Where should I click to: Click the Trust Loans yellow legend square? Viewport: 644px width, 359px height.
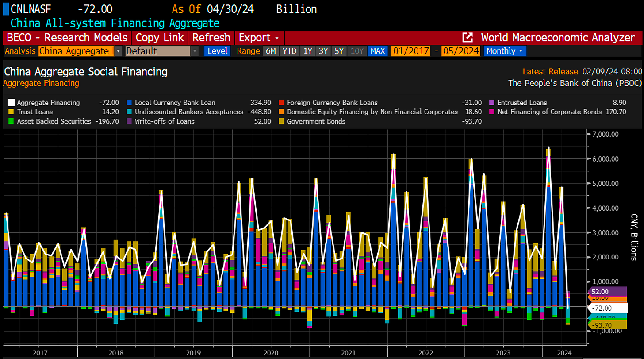tap(11, 112)
